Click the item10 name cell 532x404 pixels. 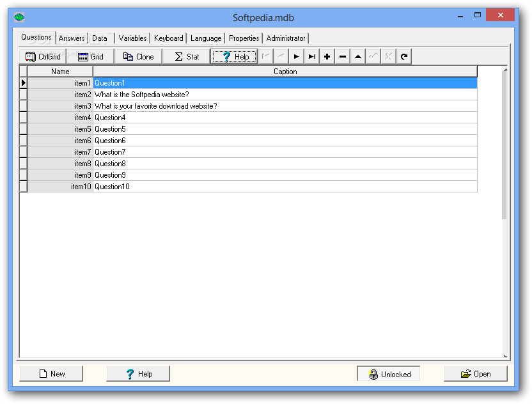[x=60, y=187]
